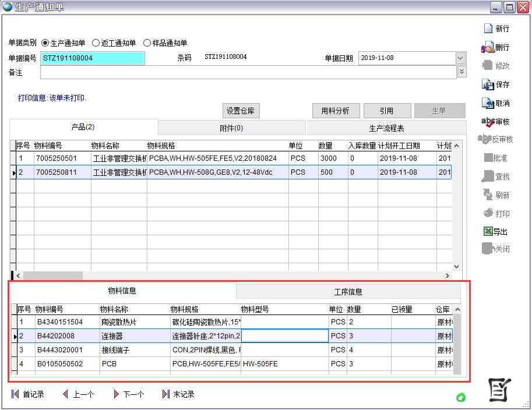Click the green arrow icon at bottom right
532x410 pixels.
tap(461, 398)
